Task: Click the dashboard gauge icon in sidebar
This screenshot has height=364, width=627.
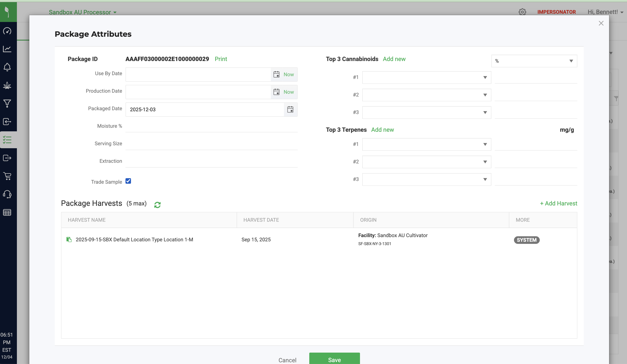Action: click(7, 31)
